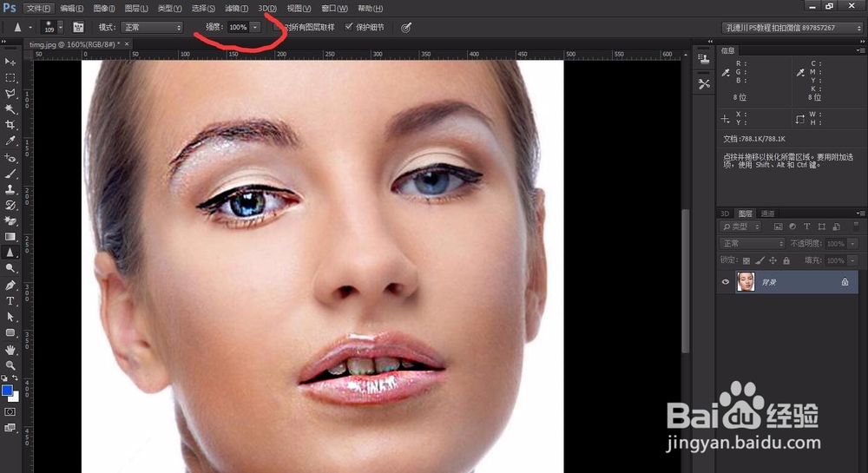
Task: Open 填充 fill dropdown arrow
Action: tap(853, 260)
